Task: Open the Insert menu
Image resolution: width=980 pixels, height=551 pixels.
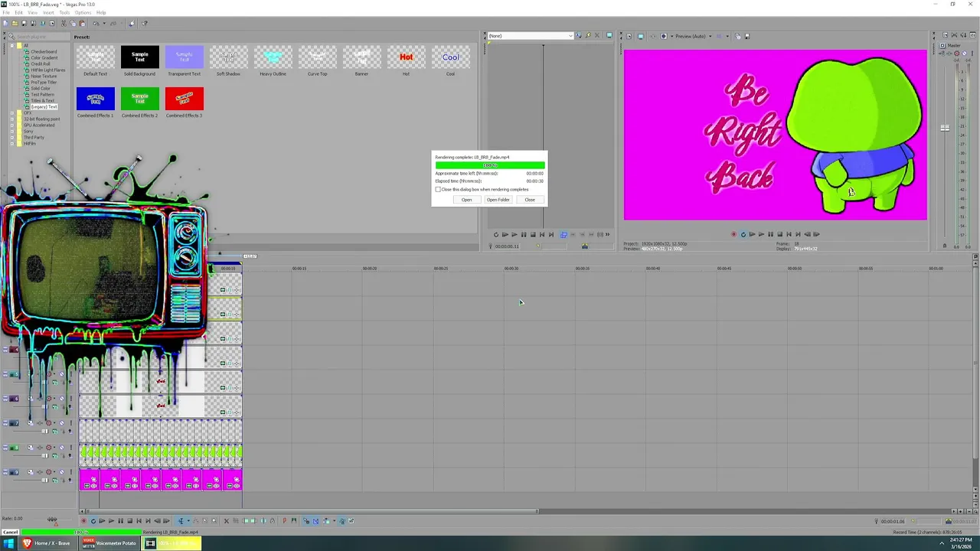Action: click(48, 12)
